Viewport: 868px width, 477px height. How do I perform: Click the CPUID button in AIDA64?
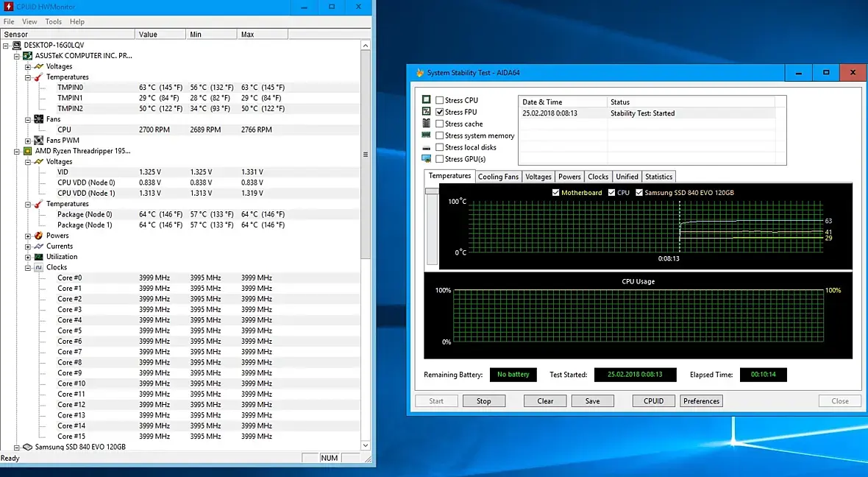point(654,401)
